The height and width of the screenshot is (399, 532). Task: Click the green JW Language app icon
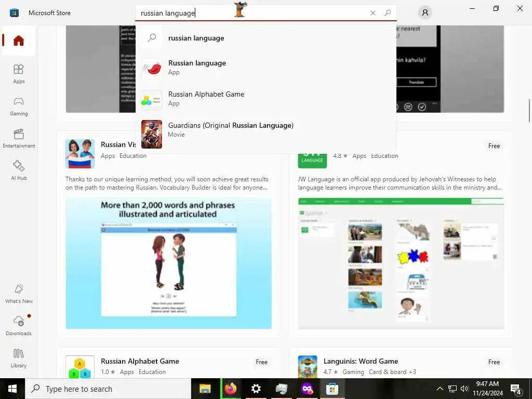[312, 161]
